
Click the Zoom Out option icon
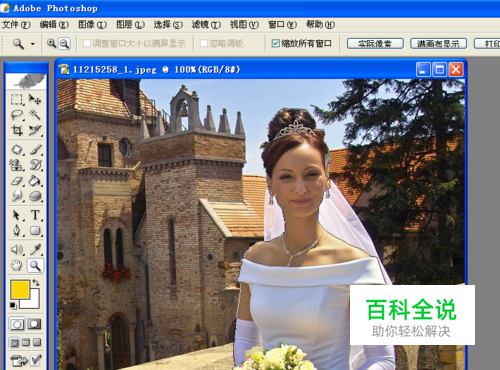click(64, 43)
